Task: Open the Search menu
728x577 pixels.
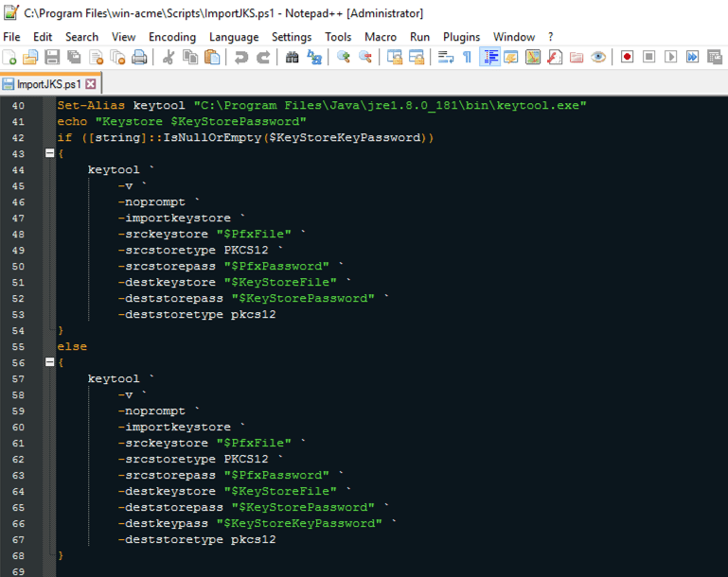Action: pyautogui.click(x=81, y=37)
